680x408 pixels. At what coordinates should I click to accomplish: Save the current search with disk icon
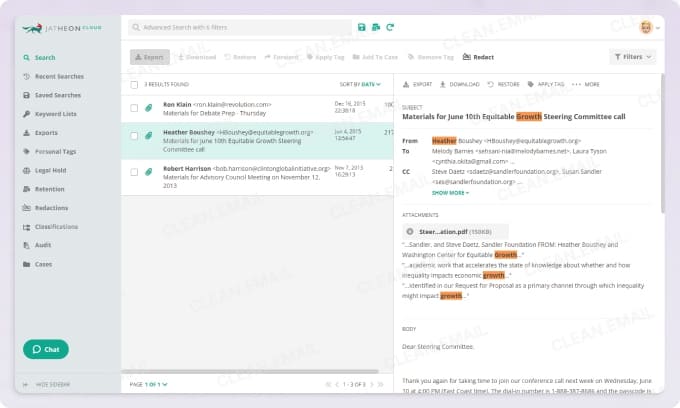point(361,27)
